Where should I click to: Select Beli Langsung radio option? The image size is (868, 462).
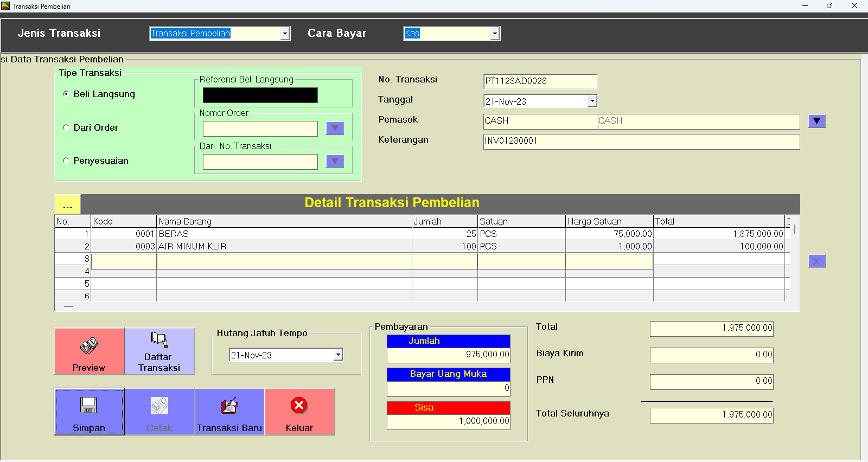coord(66,94)
